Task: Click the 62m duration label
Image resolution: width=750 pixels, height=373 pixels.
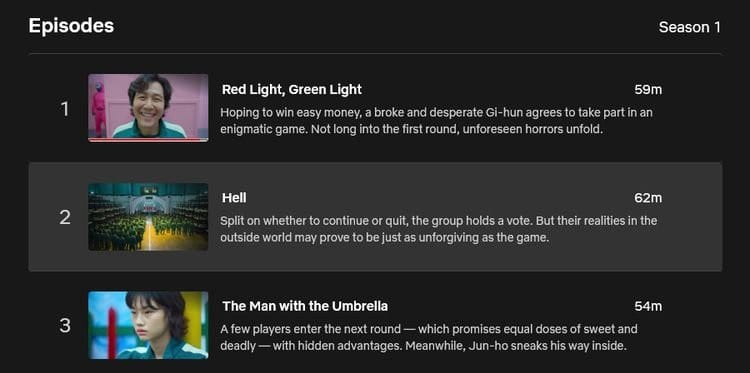Action: point(648,197)
